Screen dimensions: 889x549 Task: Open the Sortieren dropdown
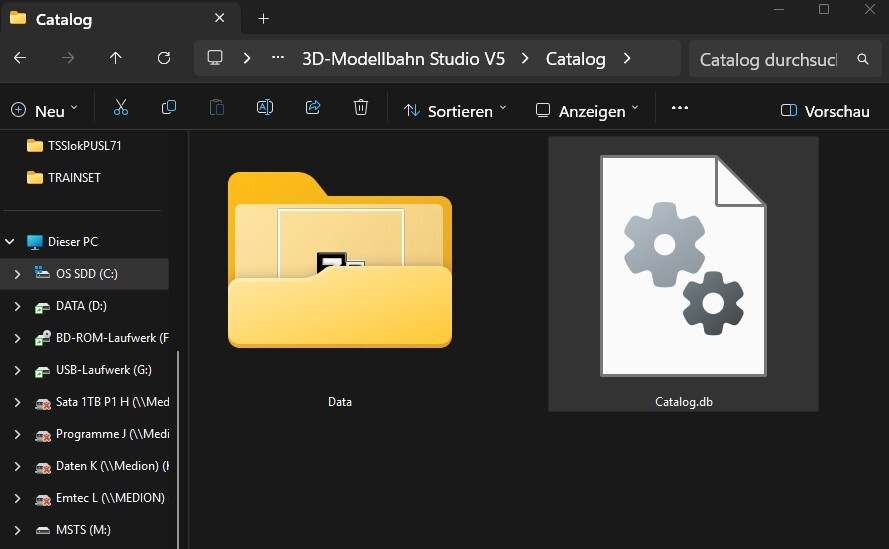(455, 111)
